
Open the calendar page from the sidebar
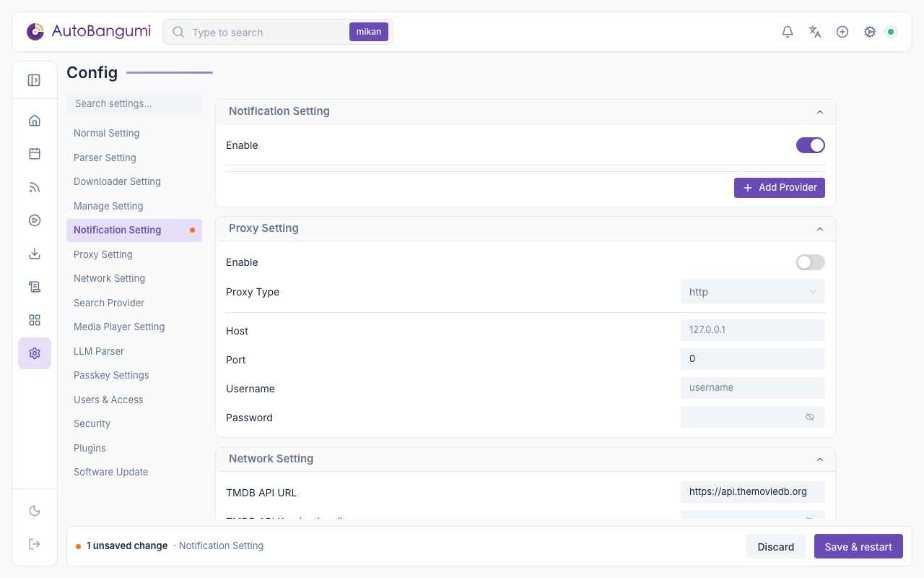(35, 154)
